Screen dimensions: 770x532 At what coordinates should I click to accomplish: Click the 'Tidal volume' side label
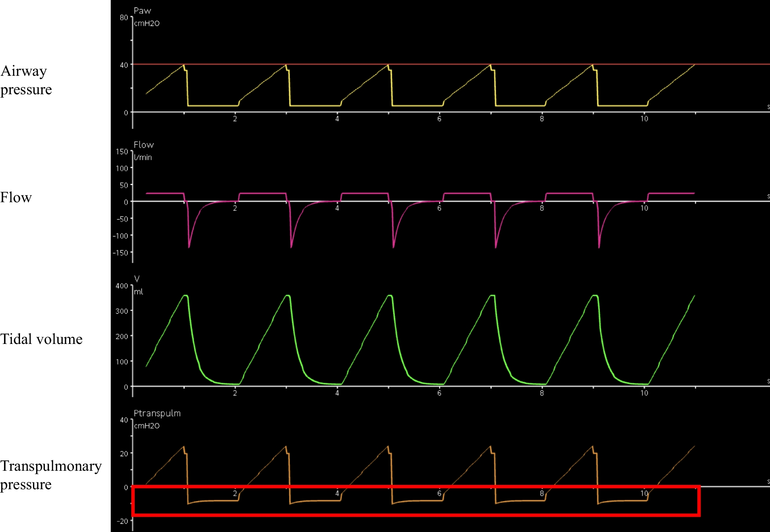pyautogui.click(x=41, y=339)
